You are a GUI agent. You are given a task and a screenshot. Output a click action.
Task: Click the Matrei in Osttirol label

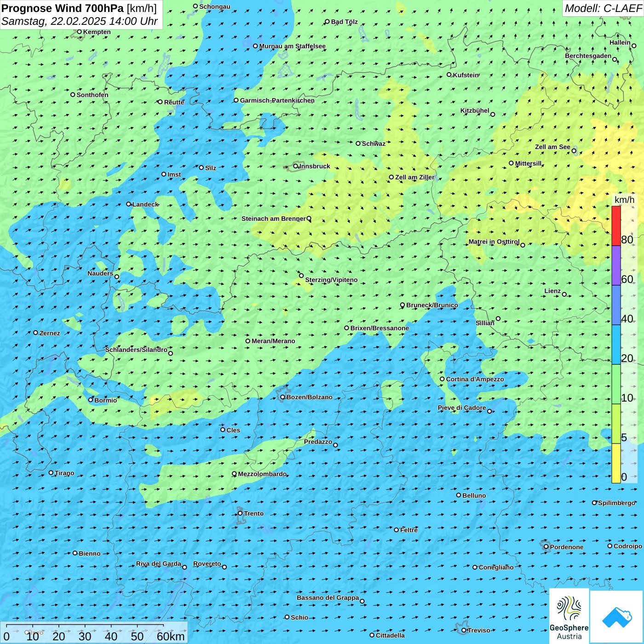pyautogui.click(x=494, y=241)
